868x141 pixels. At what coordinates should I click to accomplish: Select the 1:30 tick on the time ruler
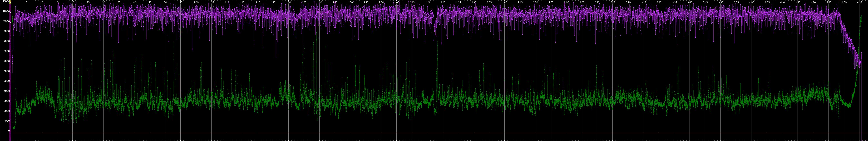coord(289,2)
